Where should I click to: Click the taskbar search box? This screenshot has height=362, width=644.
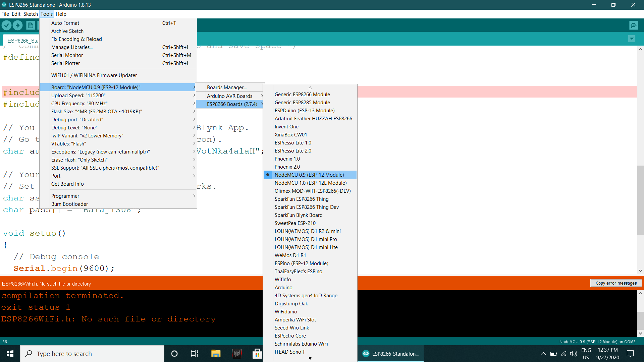click(x=92, y=354)
